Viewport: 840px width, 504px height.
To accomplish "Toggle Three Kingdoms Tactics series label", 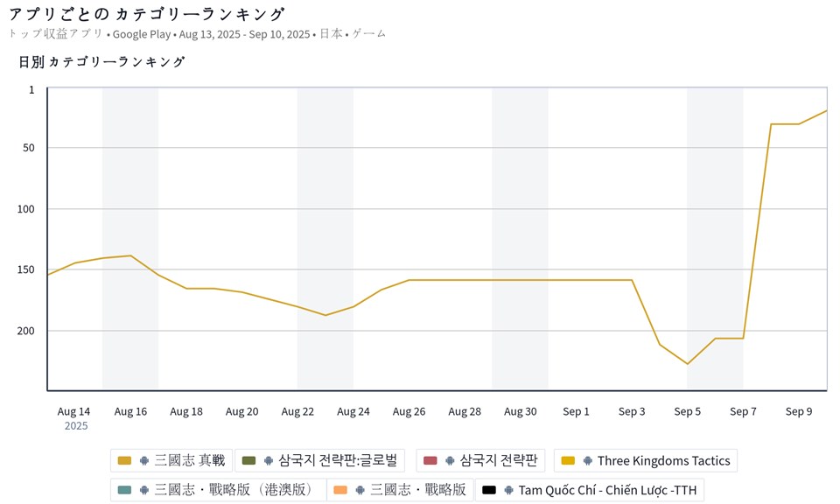I will 663,461.
